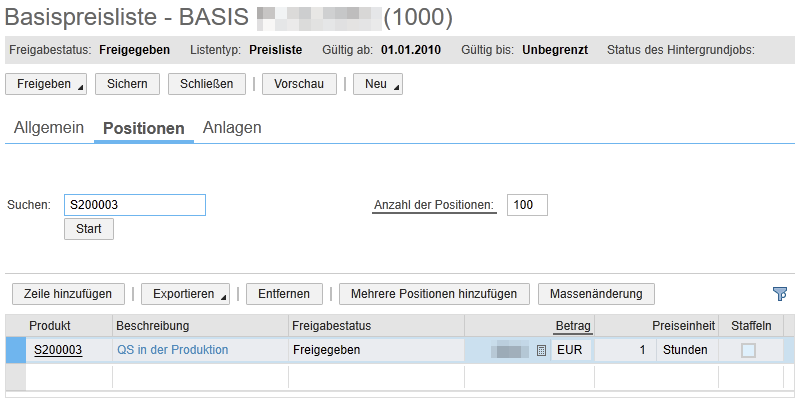Expand the Neu dropdown button
803x402 pixels.
click(377, 84)
